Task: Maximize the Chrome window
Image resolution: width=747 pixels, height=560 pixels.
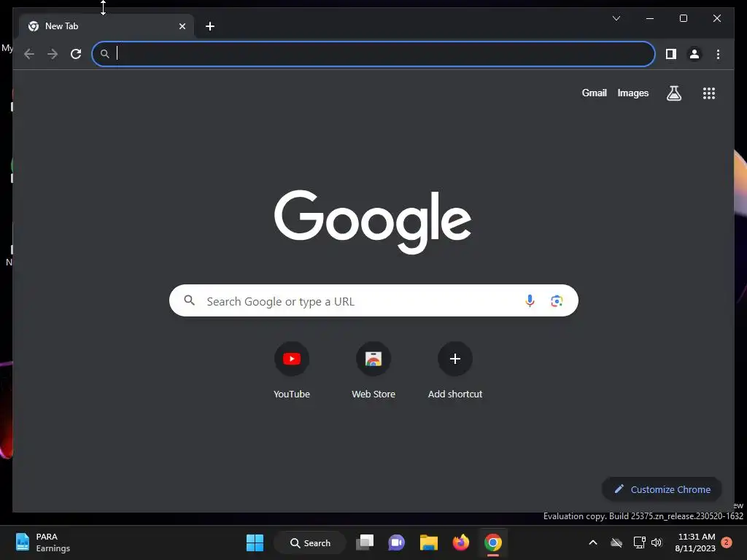Action: tap(683, 18)
